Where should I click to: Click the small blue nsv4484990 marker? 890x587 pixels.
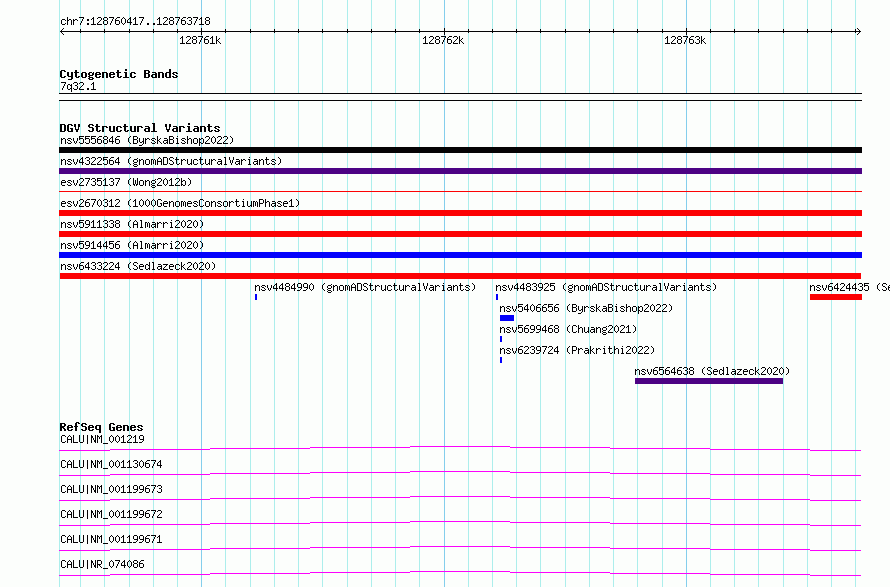tap(256, 297)
